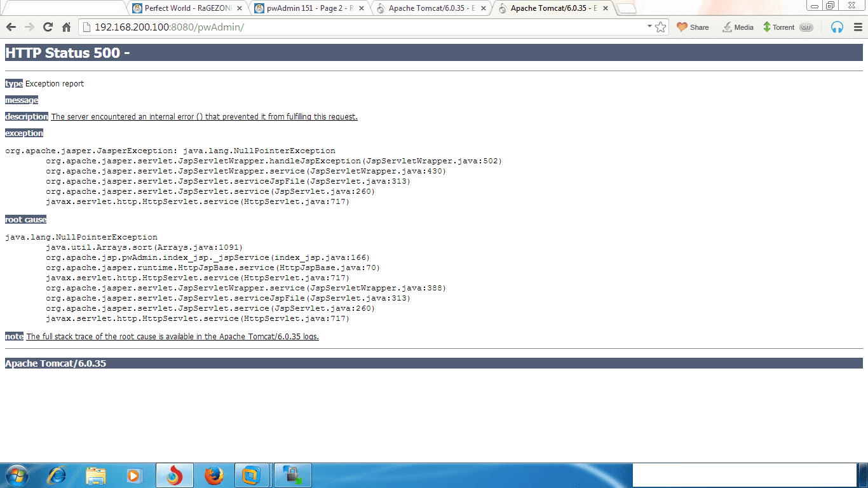The height and width of the screenshot is (488, 868).
Task: Close the active Apache Tomcat tab
Action: click(605, 9)
